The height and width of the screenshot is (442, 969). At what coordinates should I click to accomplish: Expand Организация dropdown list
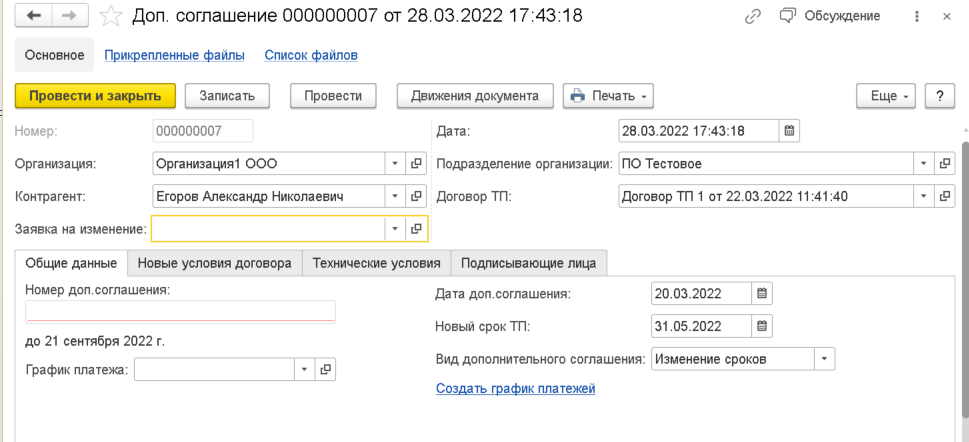coord(394,164)
